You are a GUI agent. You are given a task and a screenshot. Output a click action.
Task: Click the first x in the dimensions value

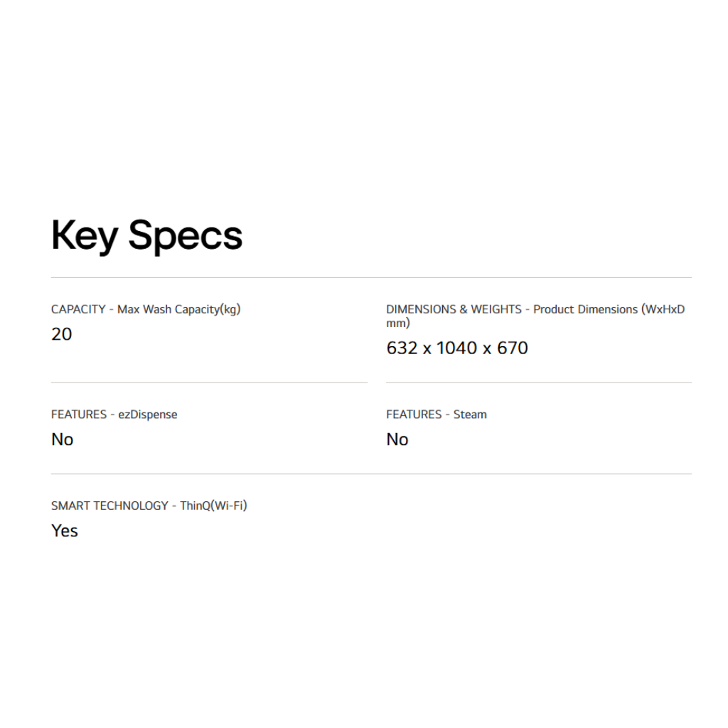coord(427,349)
